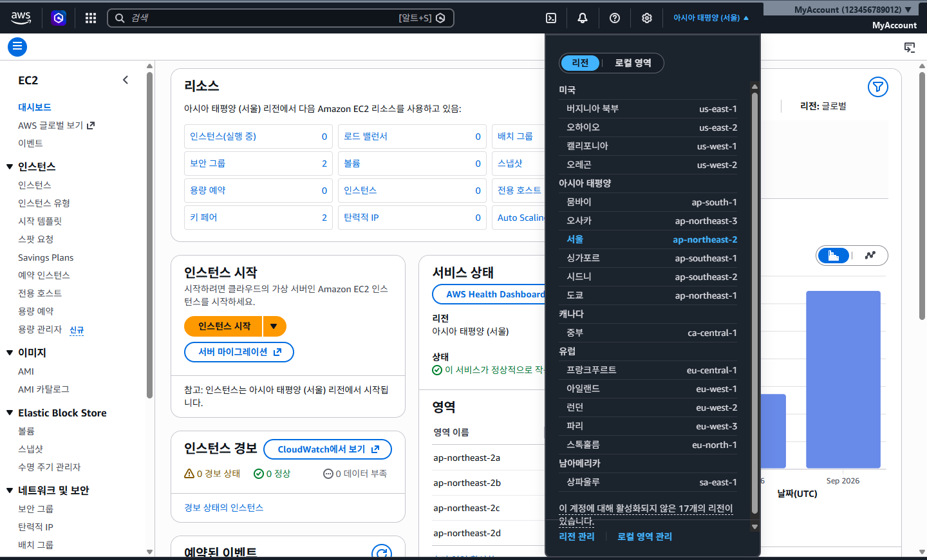The image size is (927, 560).
Task: Collapse the 인스턴스 sidebar section
Action: pyautogui.click(x=10, y=167)
